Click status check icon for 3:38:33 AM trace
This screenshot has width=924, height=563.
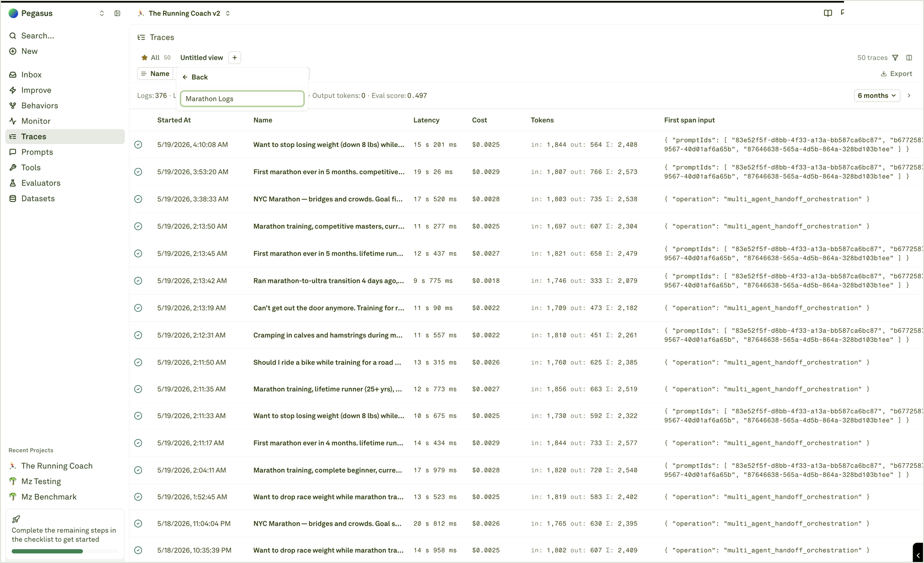click(138, 199)
